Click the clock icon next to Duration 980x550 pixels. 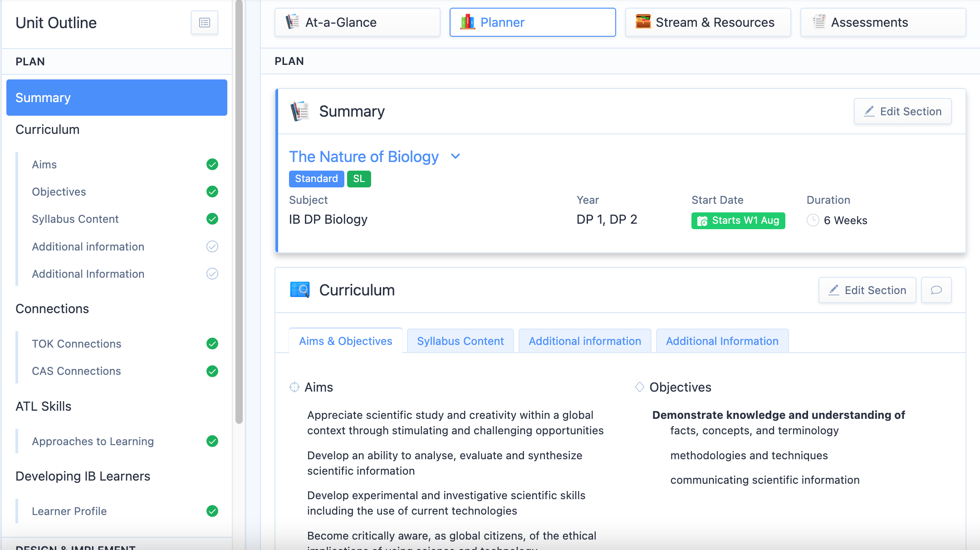click(x=813, y=221)
